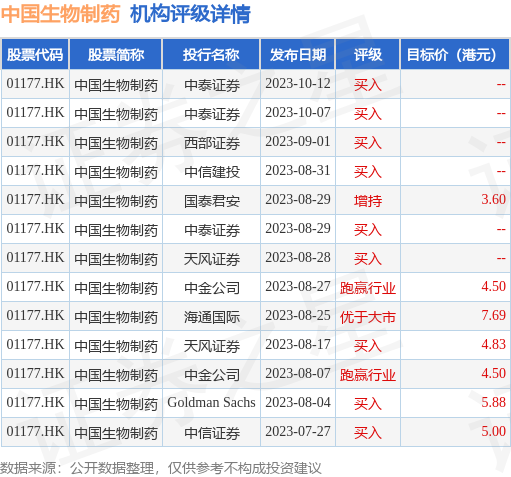The width and height of the screenshot is (511, 477).
Task: Select the 中国生物制药 title text
Action: 60,14
